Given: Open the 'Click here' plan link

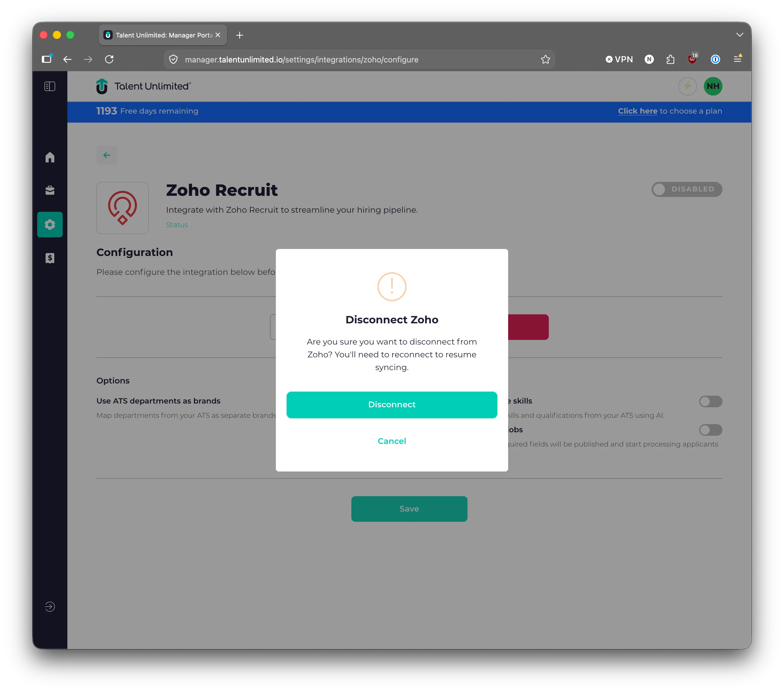Looking at the screenshot, I should click(637, 111).
